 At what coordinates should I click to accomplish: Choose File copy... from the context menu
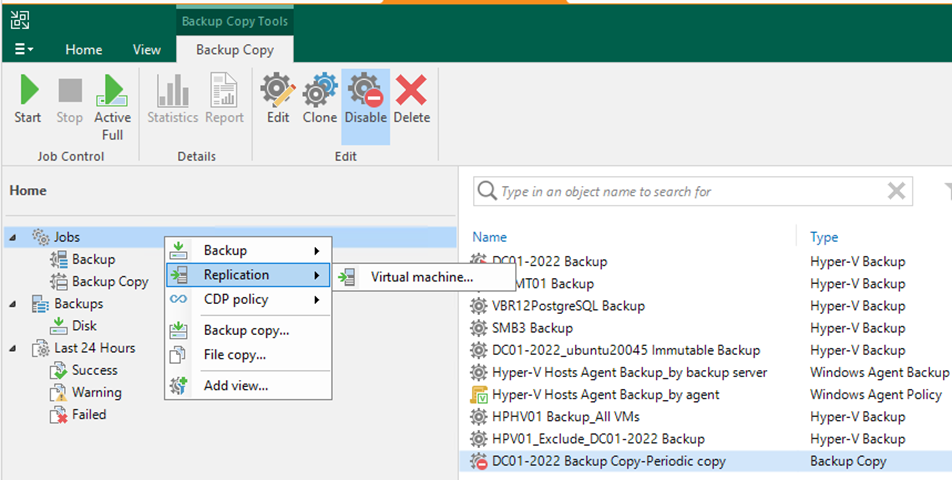pos(248,354)
